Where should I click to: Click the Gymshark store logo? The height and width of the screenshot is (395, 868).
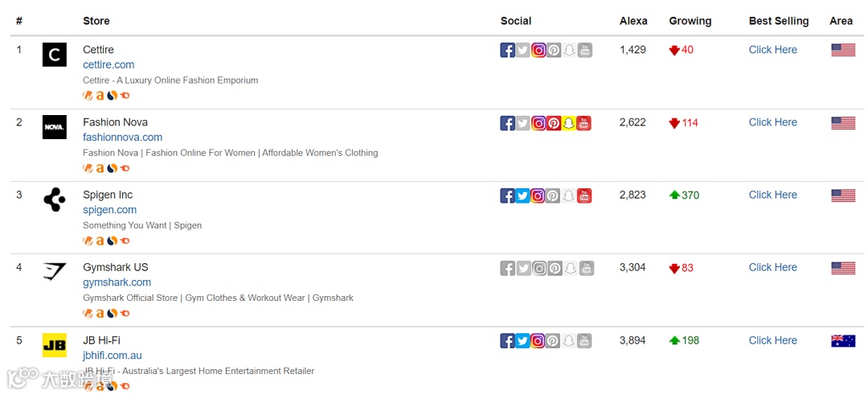[x=55, y=272]
